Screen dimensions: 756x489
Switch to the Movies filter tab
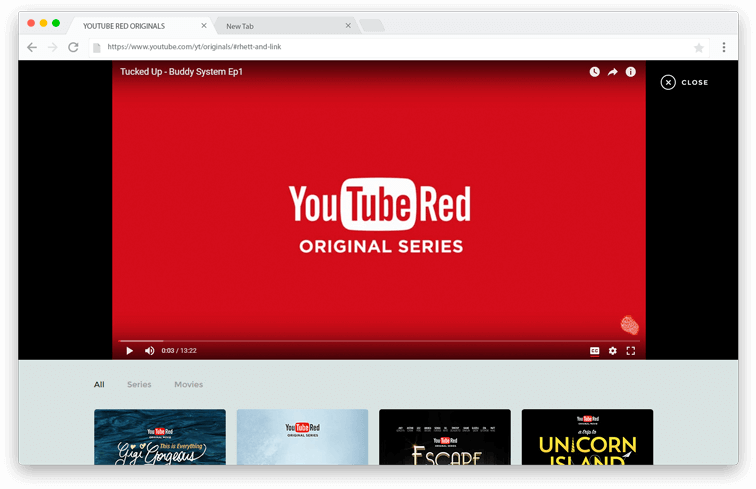[189, 384]
